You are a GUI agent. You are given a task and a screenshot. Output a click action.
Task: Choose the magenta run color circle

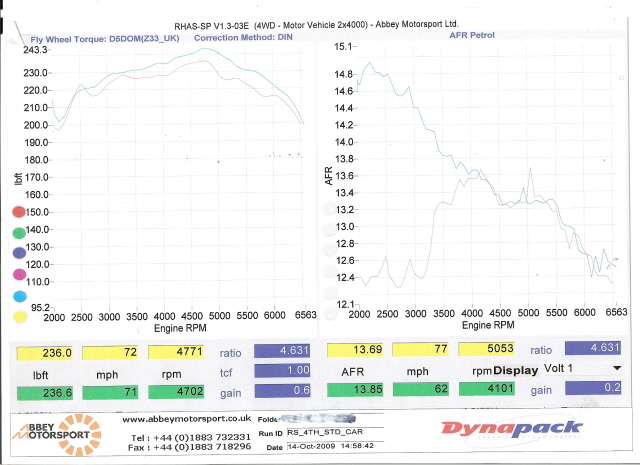[20, 274]
